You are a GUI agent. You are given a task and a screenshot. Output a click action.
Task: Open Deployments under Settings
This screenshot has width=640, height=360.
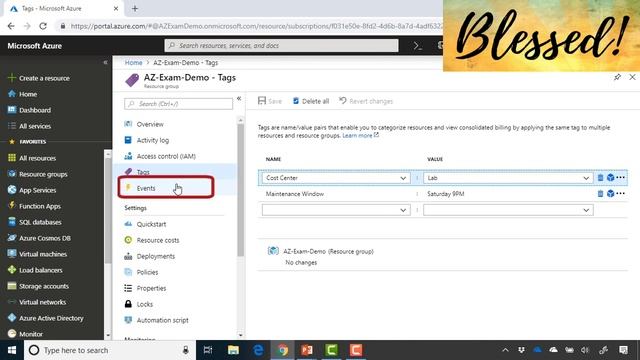point(156,256)
